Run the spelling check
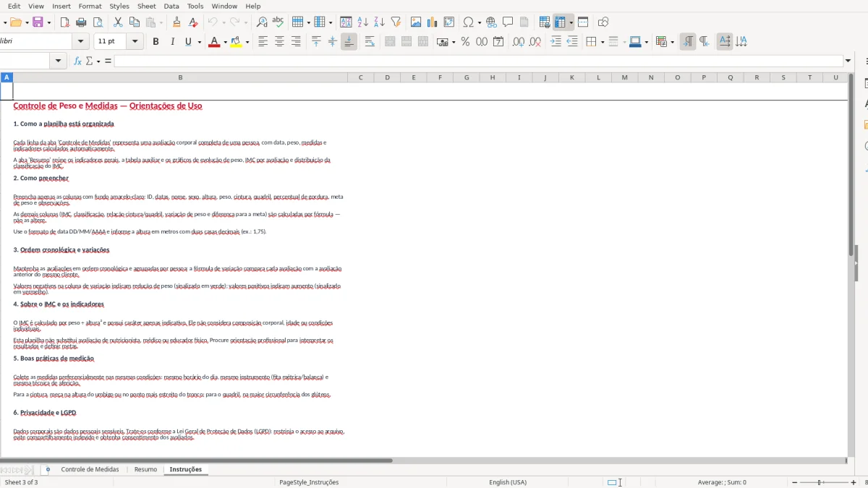Screen dimensions: 868x488 pyautogui.click(x=278, y=22)
